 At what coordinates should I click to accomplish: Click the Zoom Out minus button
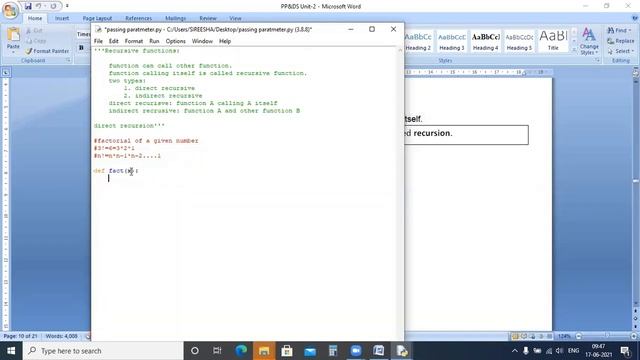578,336
